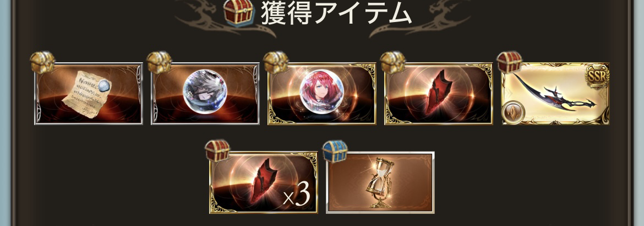Click the red chest icon above SSR weapon
Image resolution: width=644 pixels, height=226 pixels.
coord(509,62)
